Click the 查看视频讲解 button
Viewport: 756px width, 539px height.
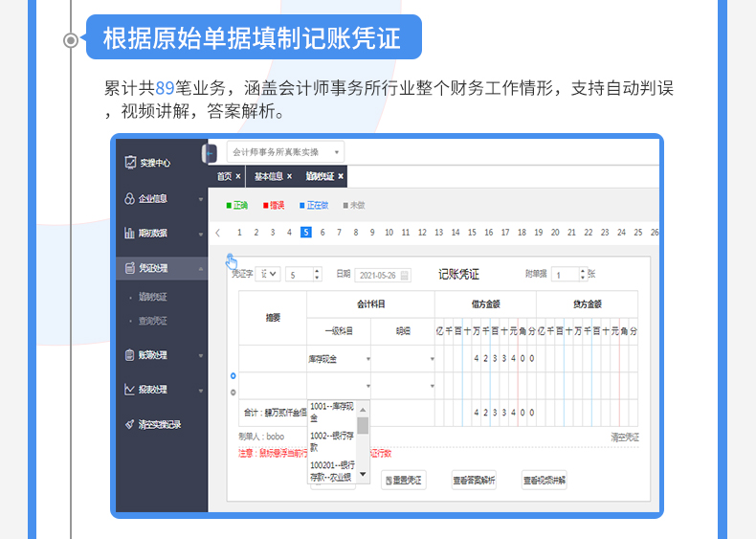[x=544, y=481]
